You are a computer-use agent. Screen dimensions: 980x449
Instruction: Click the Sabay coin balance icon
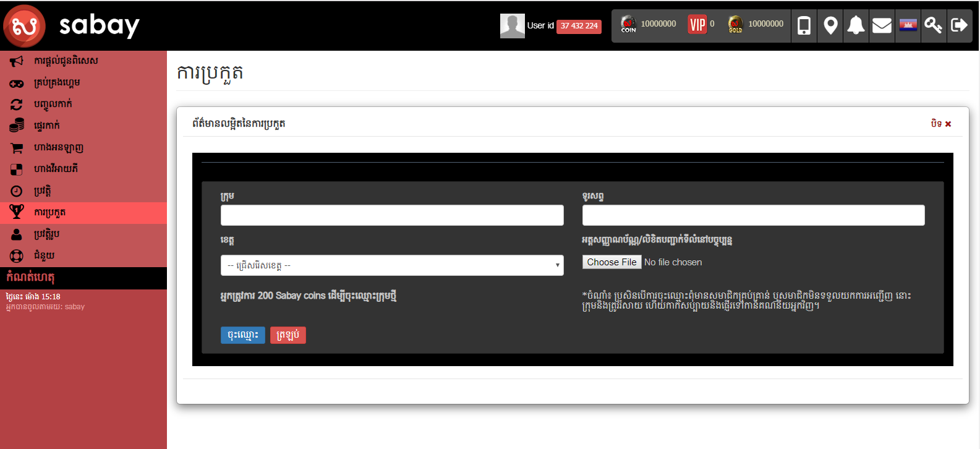click(628, 25)
